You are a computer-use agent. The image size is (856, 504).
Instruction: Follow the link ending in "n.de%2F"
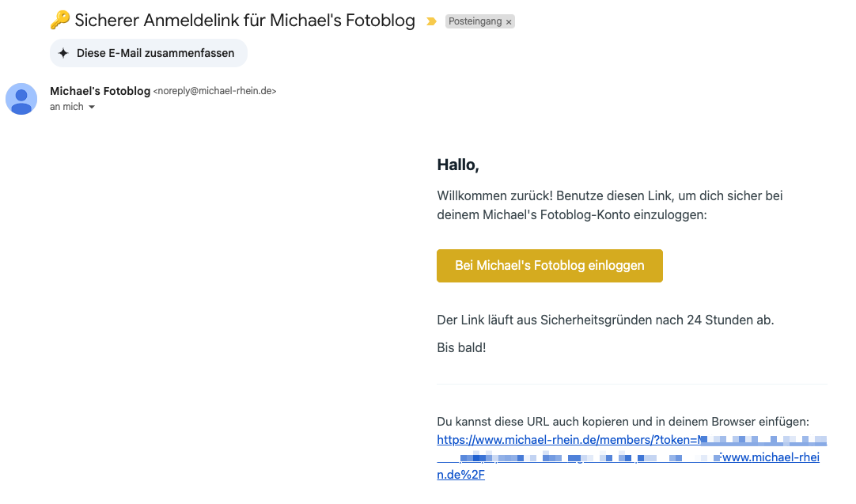coord(460,475)
